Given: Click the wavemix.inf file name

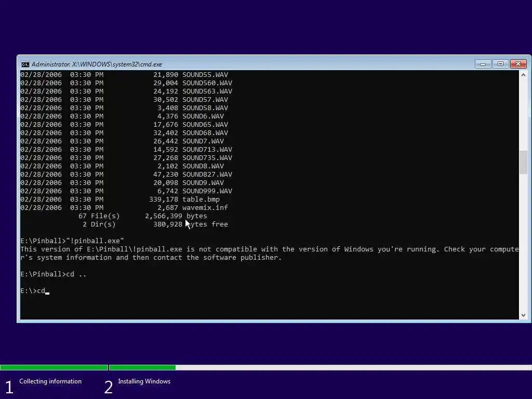Looking at the screenshot, I should point(205,208).
